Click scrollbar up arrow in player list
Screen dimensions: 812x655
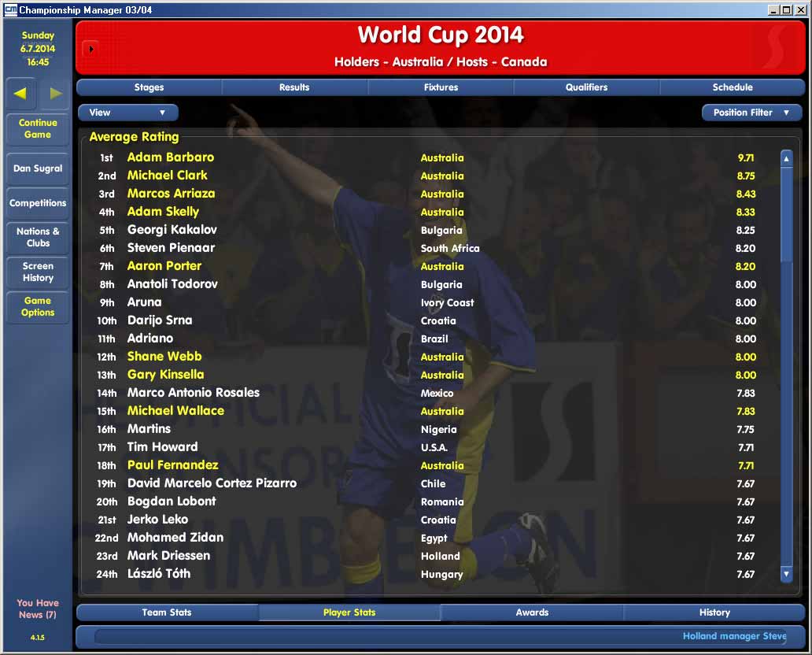[786, 158]
